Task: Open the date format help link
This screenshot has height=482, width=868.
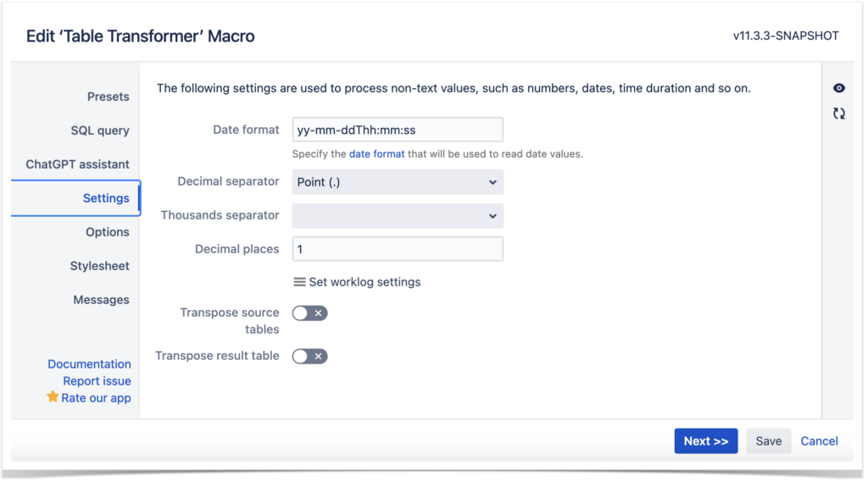Action: [377, 154]
